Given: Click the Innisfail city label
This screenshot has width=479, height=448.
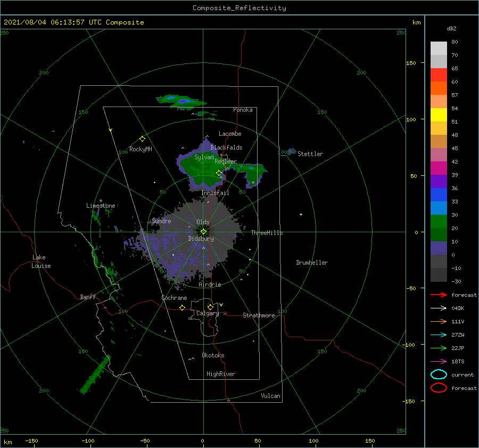Looking at the screenshot, I should (x=216, y=193).
